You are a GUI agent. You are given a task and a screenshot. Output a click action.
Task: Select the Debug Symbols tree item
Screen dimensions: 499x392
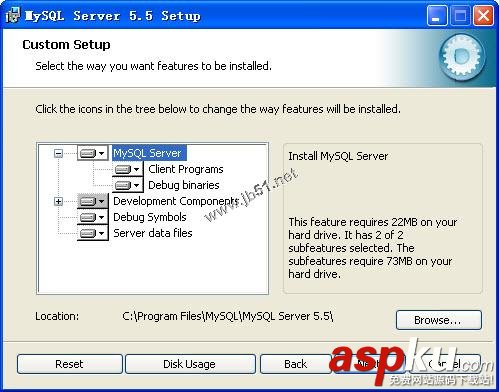150,217
